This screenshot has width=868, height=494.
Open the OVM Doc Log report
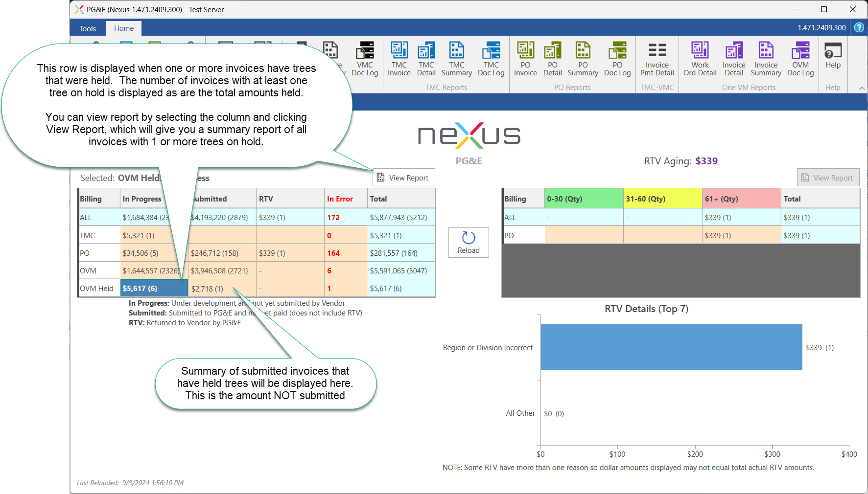point(800,59)
